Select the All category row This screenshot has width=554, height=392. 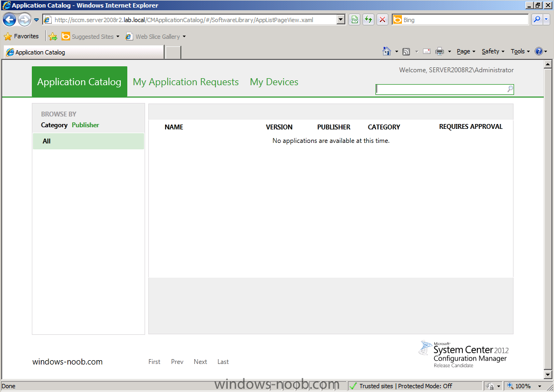88,141
